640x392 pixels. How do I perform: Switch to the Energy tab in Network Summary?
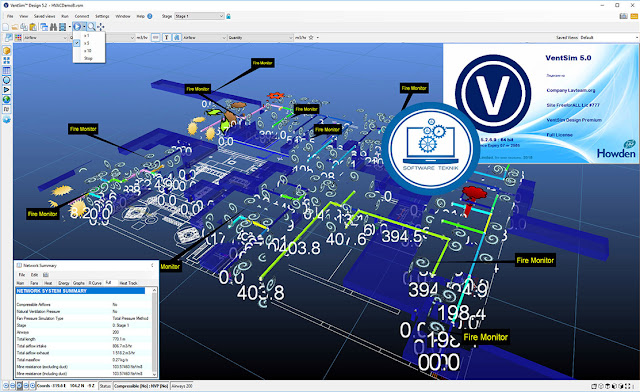(63, 283)
